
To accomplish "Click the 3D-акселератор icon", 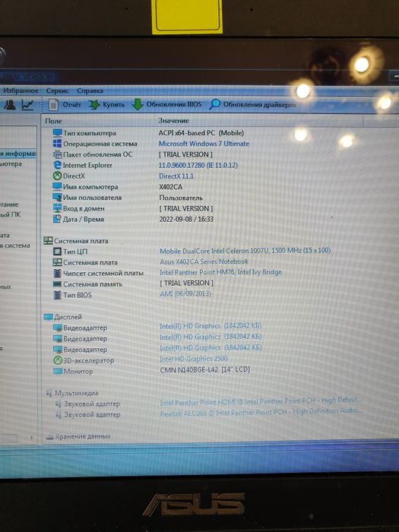I will pyautogui.click(x=58, y=360).
